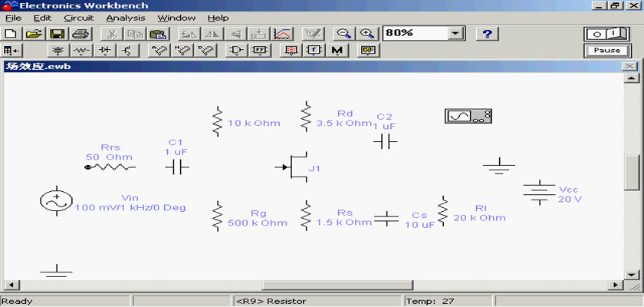Select the Rrs 50 Ohm resistor
Image resolution: width=644 pixels, height=307 pixels.
pyautogui.click(x=110, y=167)
